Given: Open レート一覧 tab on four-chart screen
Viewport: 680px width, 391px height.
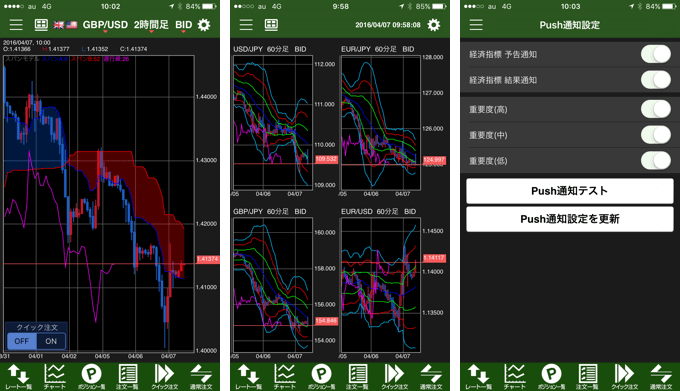Looking at the screenshot, I should (248, 377).
